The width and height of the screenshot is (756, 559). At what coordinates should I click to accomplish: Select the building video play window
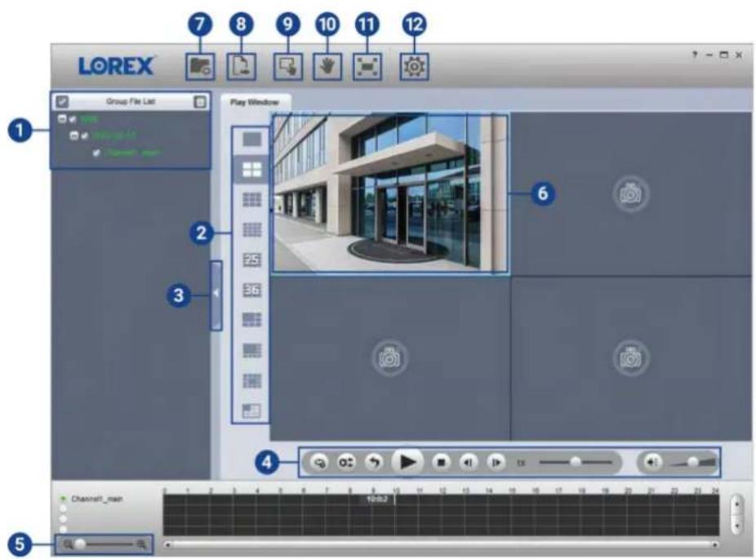(390, 193)
